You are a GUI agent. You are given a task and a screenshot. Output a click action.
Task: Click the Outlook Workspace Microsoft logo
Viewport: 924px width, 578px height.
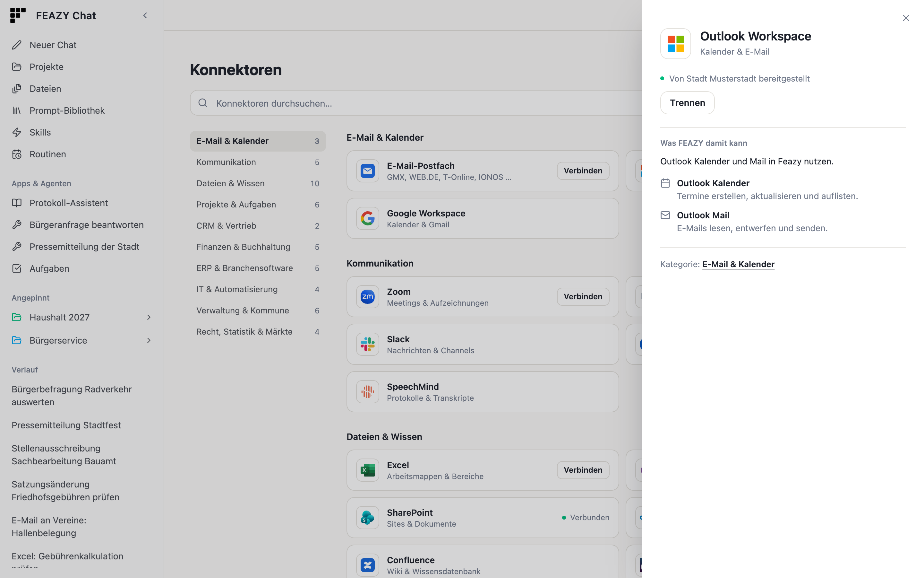[x=675, y=44]
